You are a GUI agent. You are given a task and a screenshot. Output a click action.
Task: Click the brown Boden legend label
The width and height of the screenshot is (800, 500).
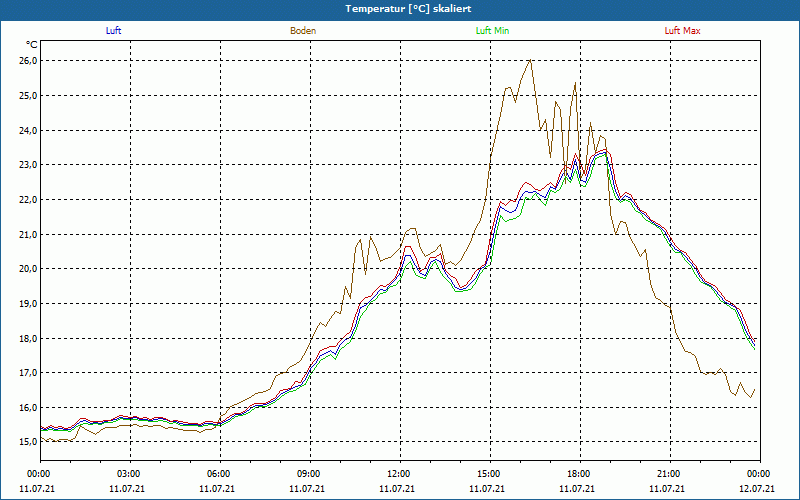(303, 31)
